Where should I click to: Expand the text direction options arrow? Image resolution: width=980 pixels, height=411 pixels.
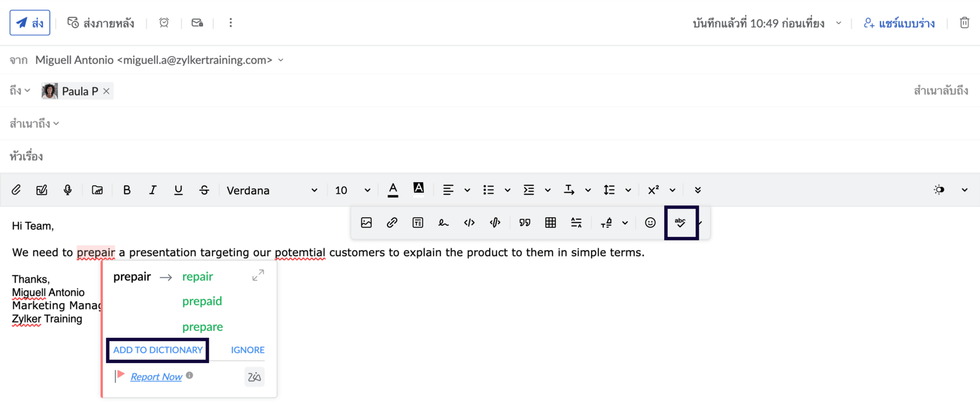tap(588, 190)
